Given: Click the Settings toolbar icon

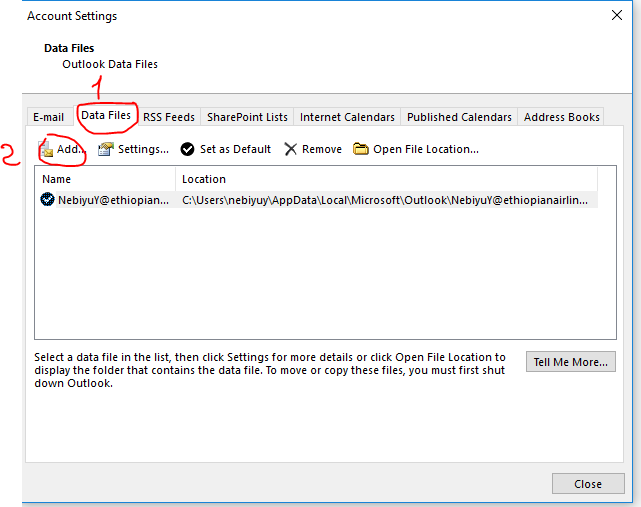Looking at the screenshot, I should click(x=105, y=149).
